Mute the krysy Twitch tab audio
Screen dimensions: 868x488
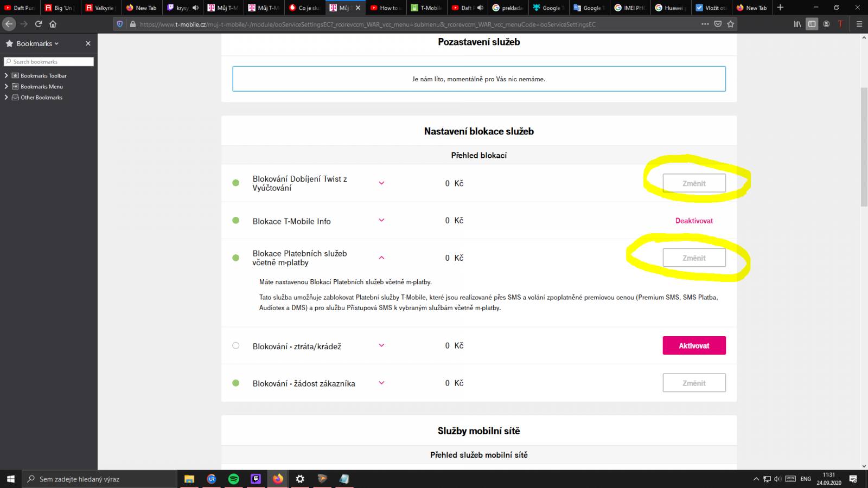tap(195, 8)
